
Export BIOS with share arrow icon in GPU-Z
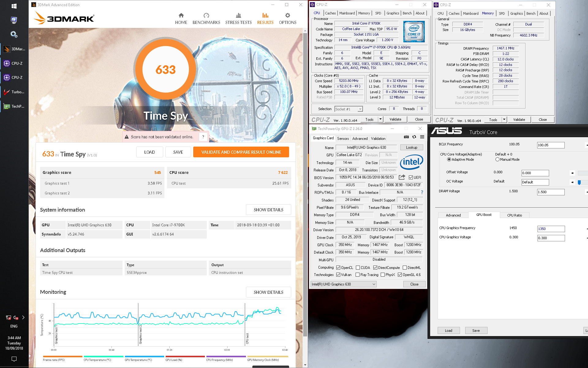(402, 177)
